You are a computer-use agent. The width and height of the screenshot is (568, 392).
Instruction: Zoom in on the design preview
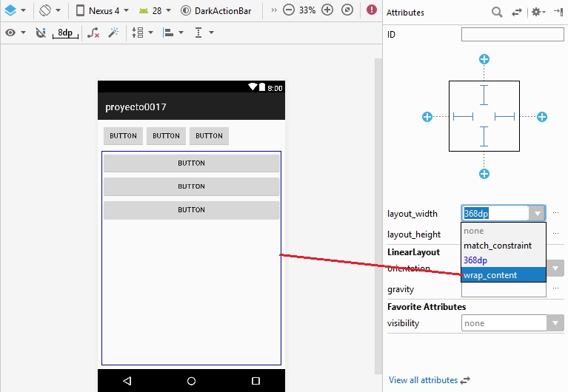[x=327, y=11]
